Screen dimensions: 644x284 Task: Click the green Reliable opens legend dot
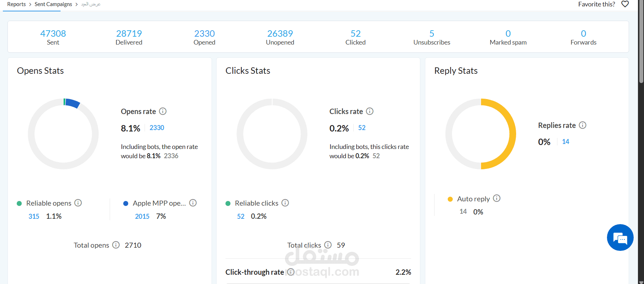[19, 203]
